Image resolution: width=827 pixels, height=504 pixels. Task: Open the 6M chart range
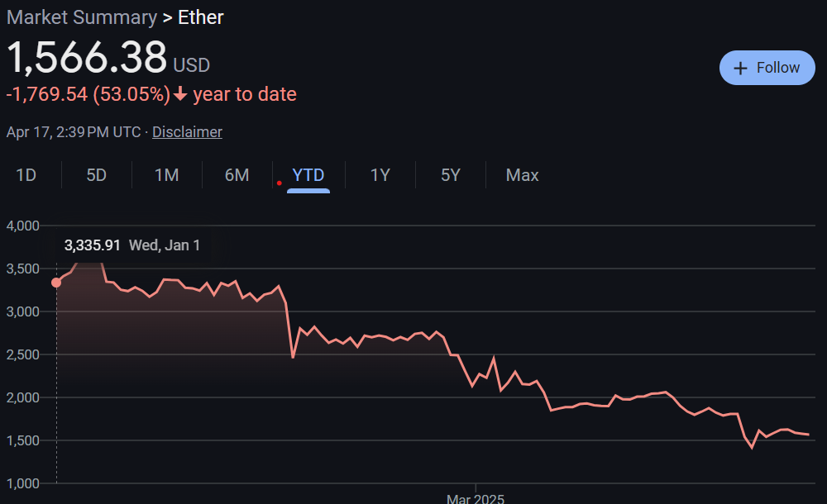(237, 175)
